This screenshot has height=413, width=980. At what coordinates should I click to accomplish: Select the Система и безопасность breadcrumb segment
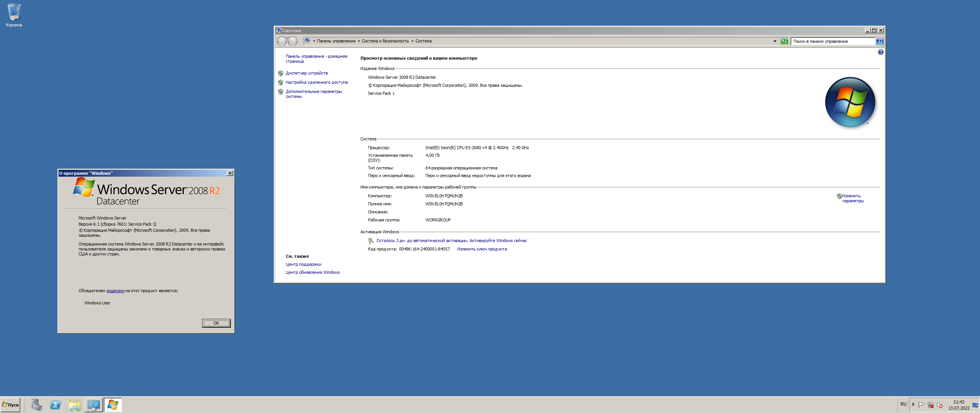(x=385, y=41)
